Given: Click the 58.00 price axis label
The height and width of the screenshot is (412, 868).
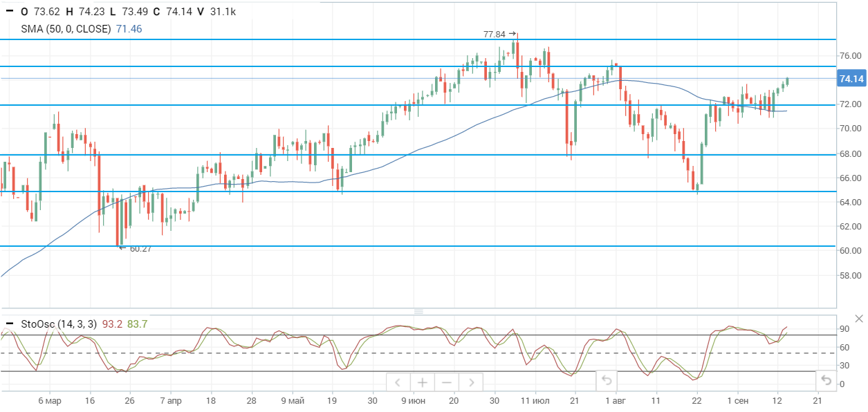Looking at the screenshot, I should (x=850, y=275).
